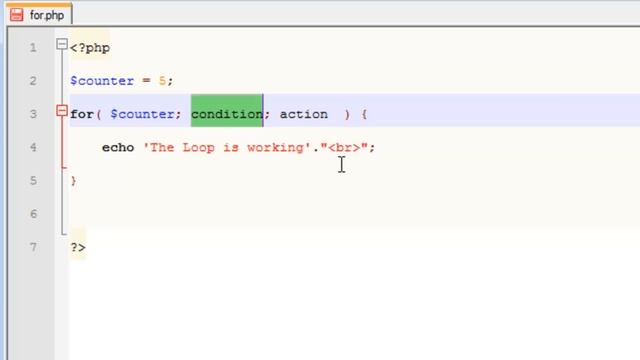Collapse the for loop fold marker on line 3

point(62,110)
